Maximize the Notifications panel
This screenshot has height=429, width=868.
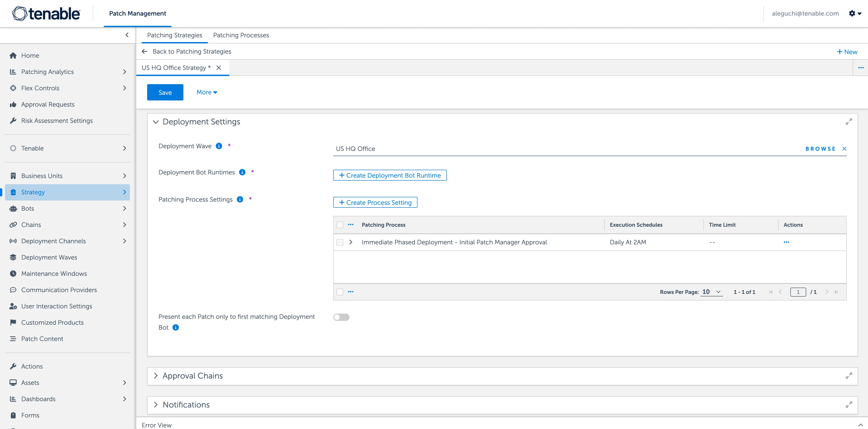coord(849,405)
